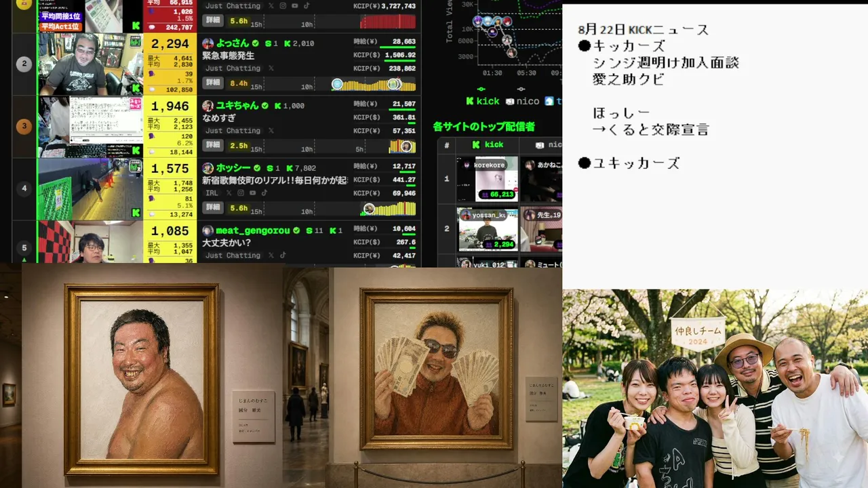Open the X profile icon in ユキちゃん's row
Image resolution: width=868 pixels, height=488 pixels.
pos(271,131)
